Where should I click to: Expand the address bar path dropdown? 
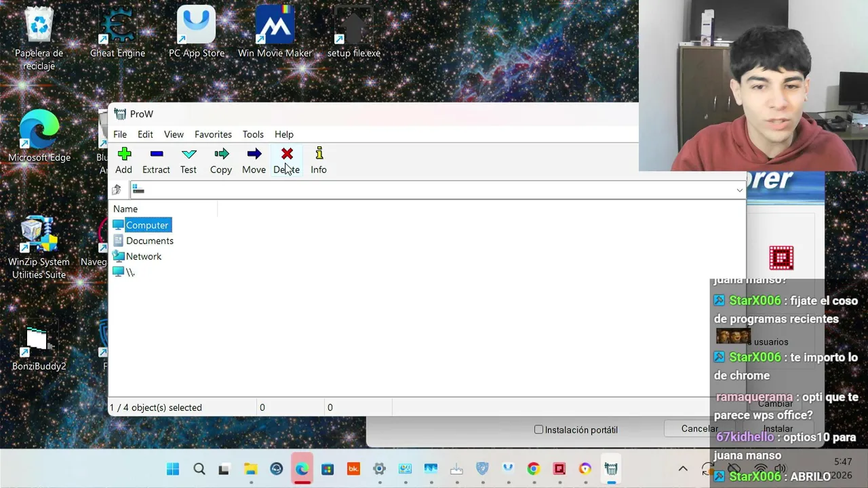pos(739,190)
